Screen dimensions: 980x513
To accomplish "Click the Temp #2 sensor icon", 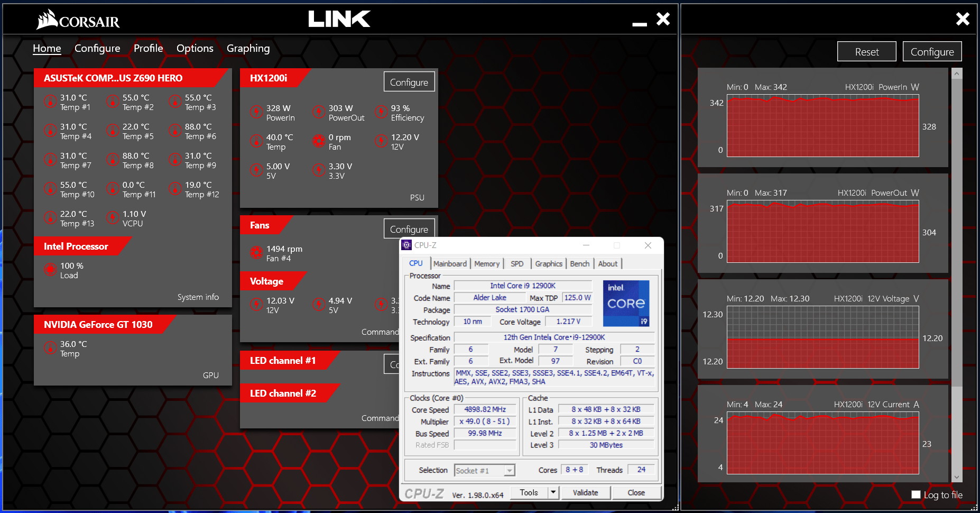I will point(113,102).
